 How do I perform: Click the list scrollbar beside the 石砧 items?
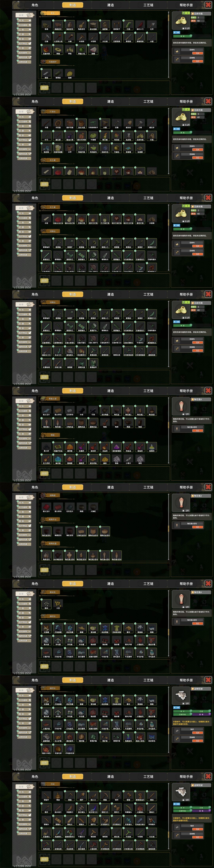169,816
